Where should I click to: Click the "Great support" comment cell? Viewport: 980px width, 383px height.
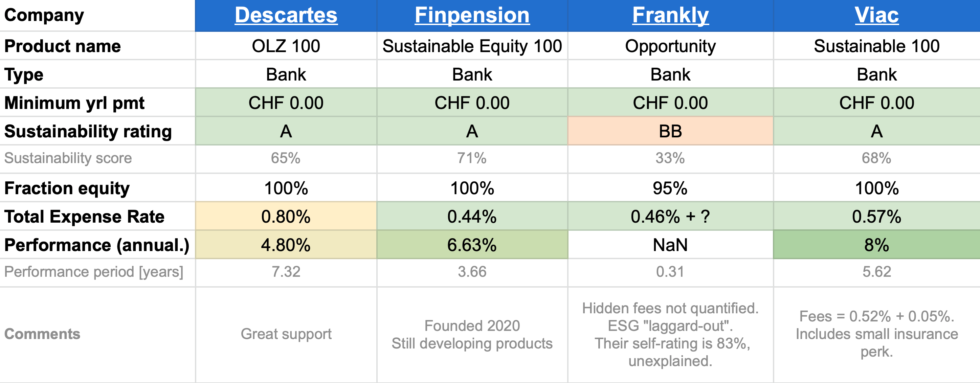click(x=286, y=334)
